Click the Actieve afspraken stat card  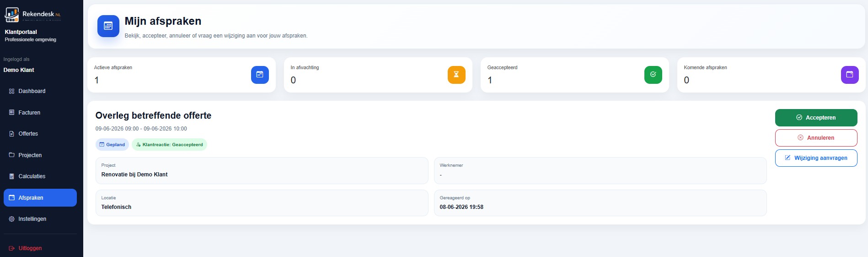182,75
